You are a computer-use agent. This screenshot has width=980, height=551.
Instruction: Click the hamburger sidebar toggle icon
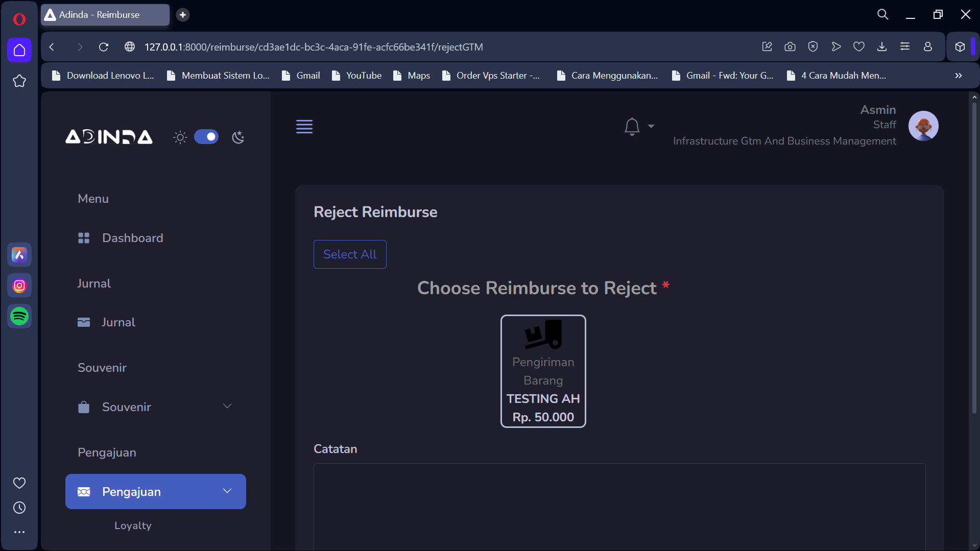304,127
